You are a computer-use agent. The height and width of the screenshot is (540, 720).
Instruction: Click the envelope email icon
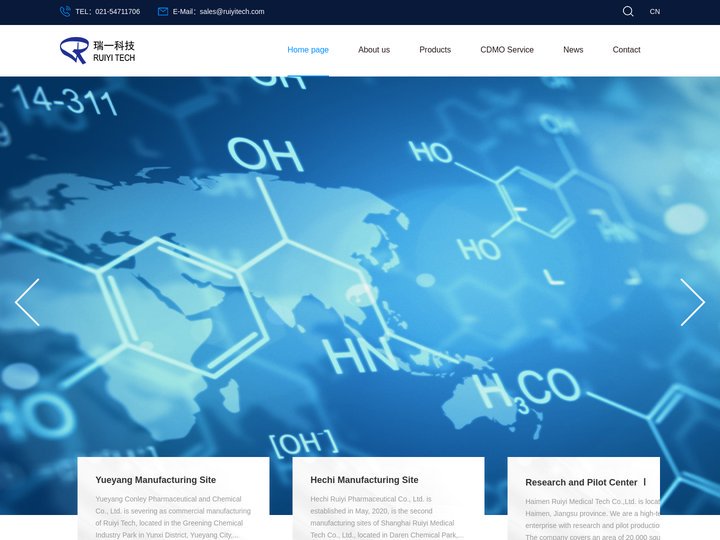pos(163,11)
